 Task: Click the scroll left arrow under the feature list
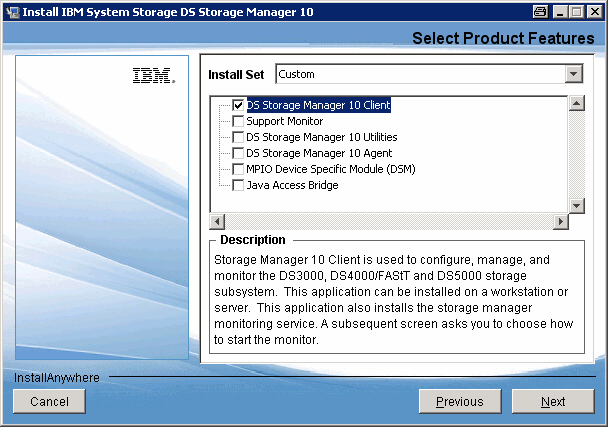[217, 221]
